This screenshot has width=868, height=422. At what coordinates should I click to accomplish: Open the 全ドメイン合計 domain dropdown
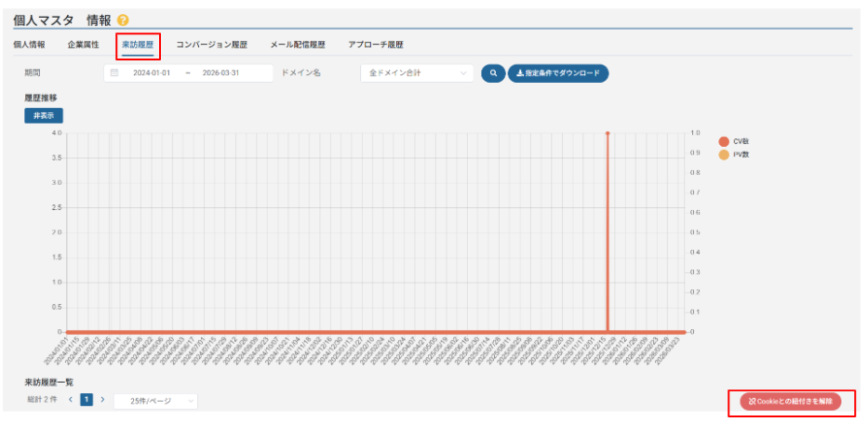pos(417,73)
